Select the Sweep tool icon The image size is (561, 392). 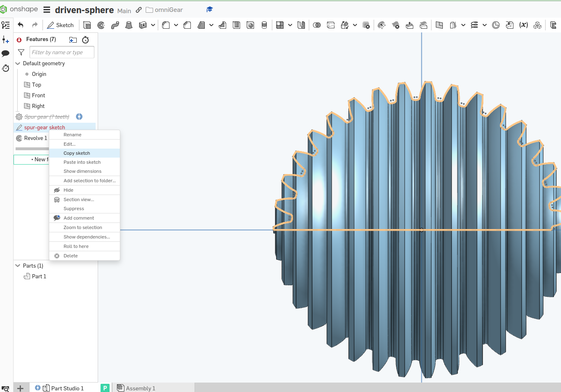click(x=115, y=25)
